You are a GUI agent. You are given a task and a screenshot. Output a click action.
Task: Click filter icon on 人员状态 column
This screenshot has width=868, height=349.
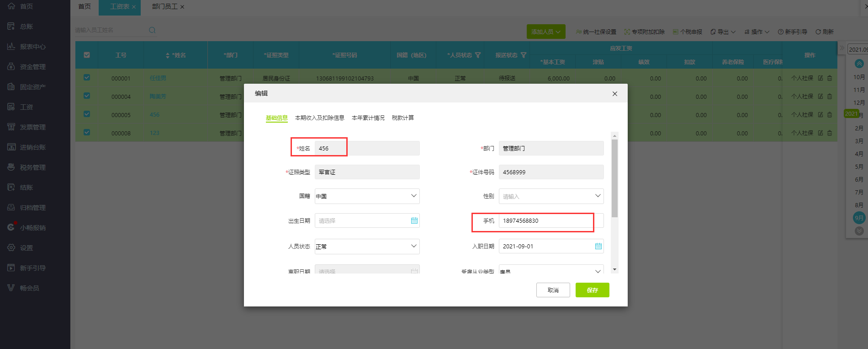coord(478,55)
